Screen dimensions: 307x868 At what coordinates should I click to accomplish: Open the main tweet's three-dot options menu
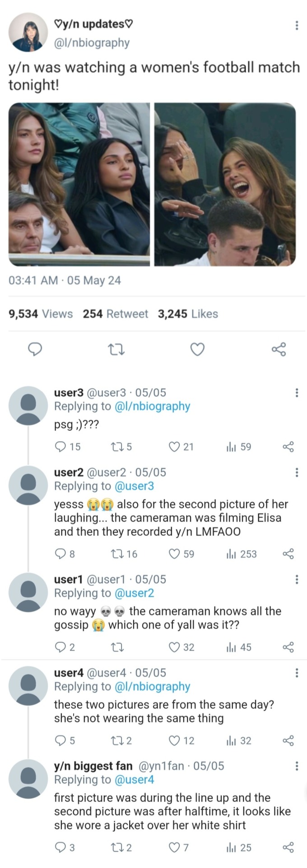tap(297, 25)
